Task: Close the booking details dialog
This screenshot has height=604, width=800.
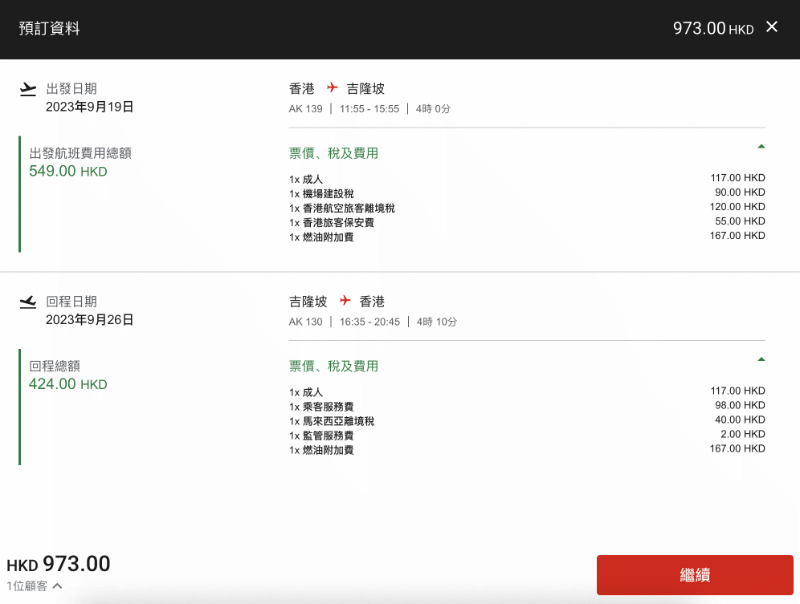Action: (771, 27)
